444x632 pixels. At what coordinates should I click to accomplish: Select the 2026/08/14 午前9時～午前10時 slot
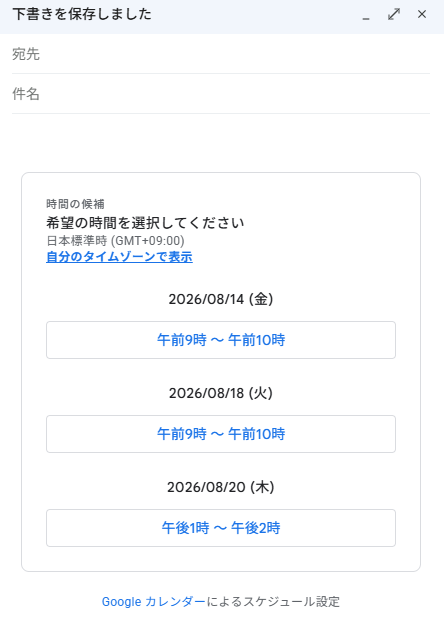(x=221, y=340)
